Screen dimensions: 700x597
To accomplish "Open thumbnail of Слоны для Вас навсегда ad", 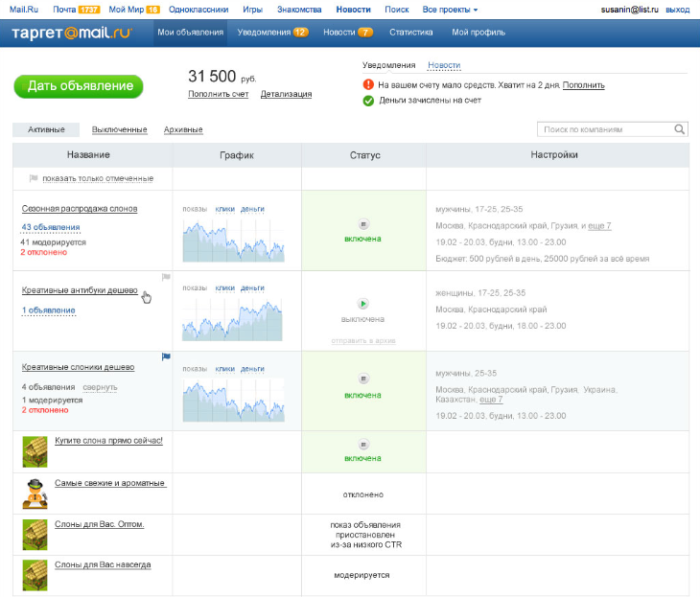I will point(35,576).
